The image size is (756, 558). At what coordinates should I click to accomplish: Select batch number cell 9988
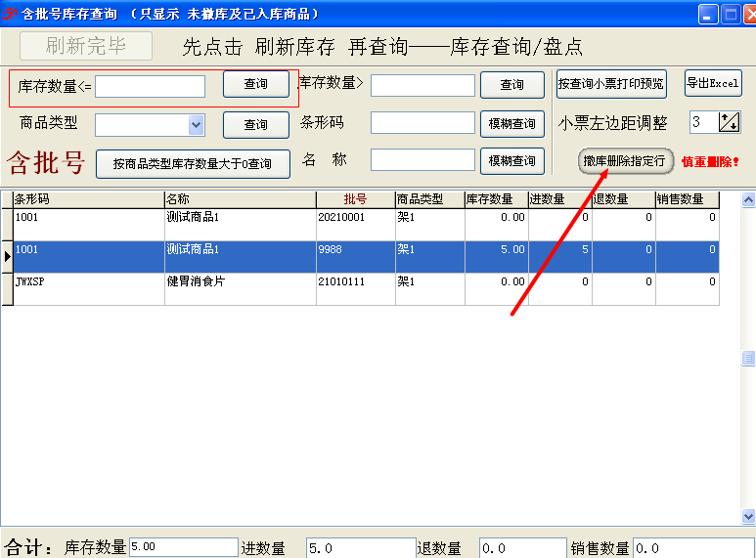pos(356,257)
